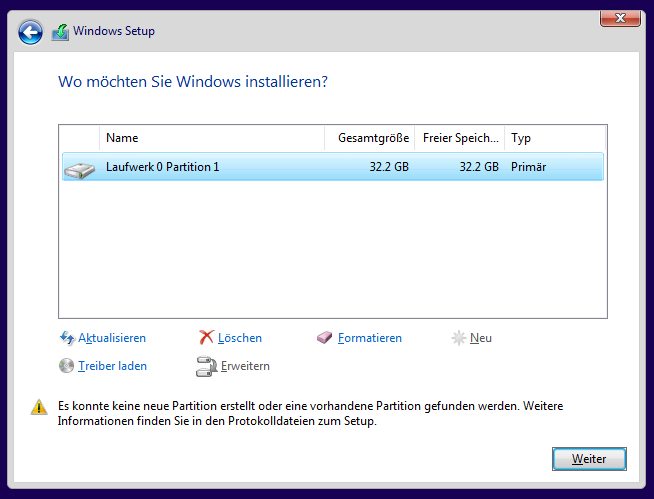Click the Windows Setup title text
This screenshot has height=499, width=654.
click(x=114, y=31)
